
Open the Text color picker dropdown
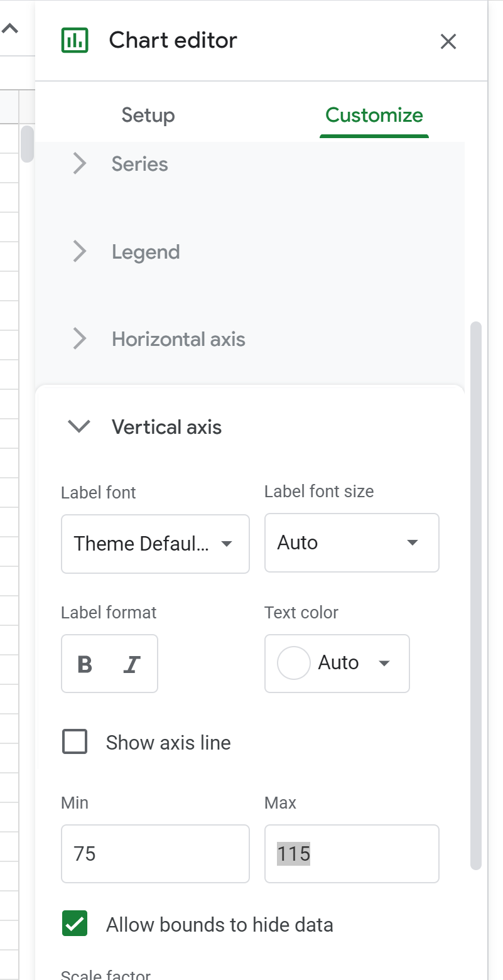click(x=337, y=664)
